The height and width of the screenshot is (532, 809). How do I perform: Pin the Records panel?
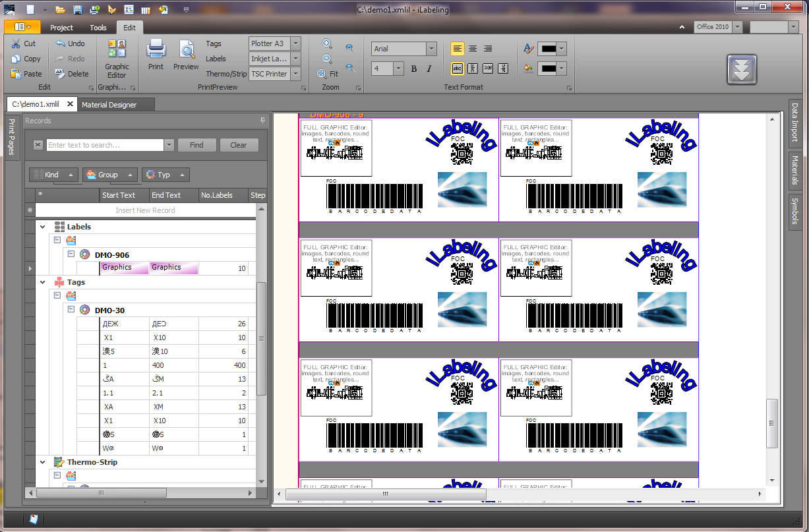(x=262, y=121)
